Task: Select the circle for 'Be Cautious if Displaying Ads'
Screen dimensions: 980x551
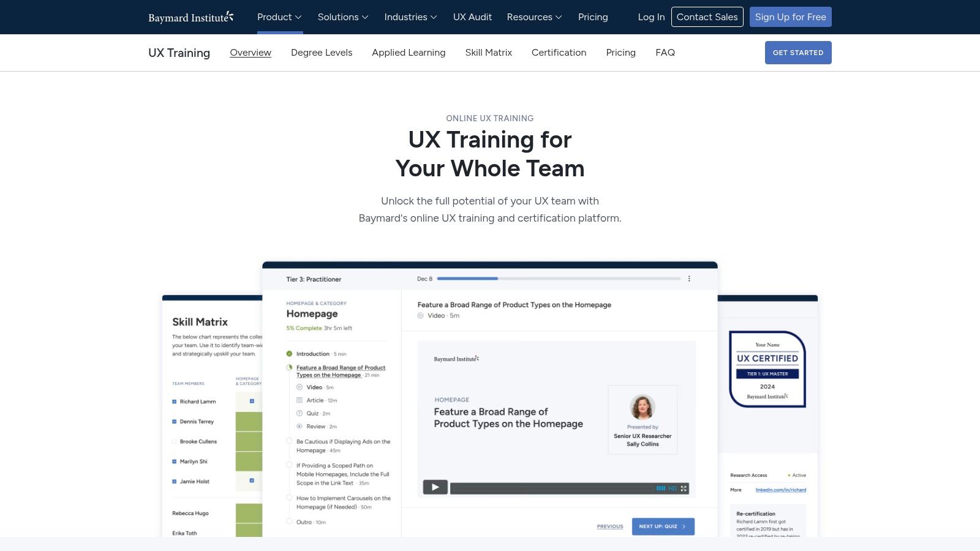Action: click(x=289, y=441)
